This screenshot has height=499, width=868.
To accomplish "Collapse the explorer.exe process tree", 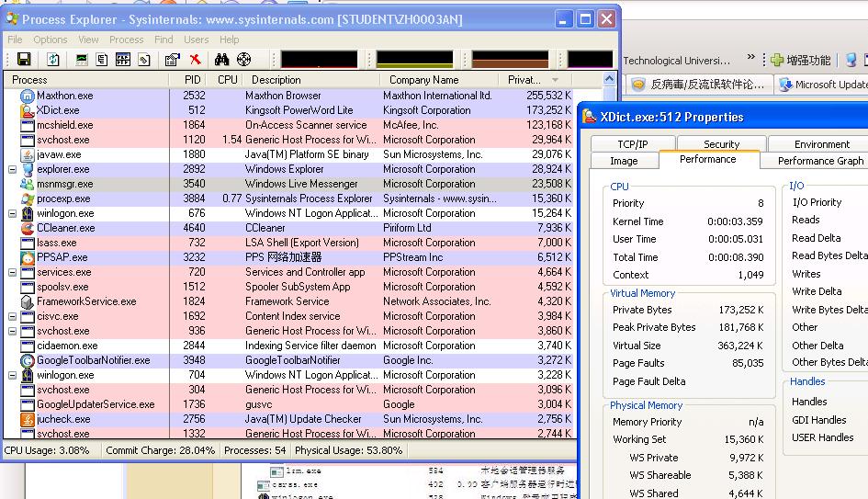I will point(12,169).
